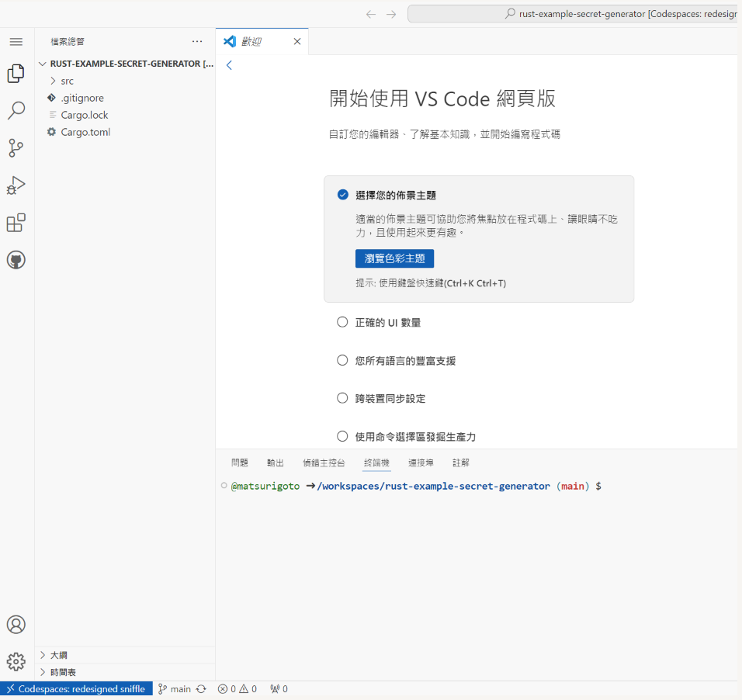Image resolution: width=742 pixels, height=700 pixels.
Task: Open the Run and Debug view
Action: click(x=16, y=185)
